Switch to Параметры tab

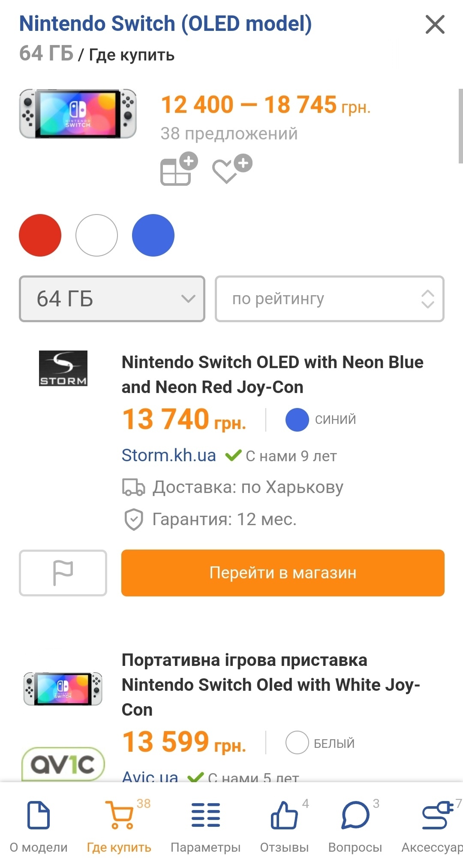[x=205, y=826]
